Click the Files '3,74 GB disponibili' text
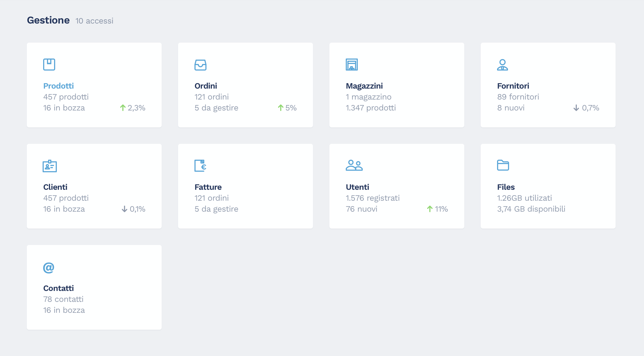The width and height of the screenshot is (644, 356). (x=531, y=209)
